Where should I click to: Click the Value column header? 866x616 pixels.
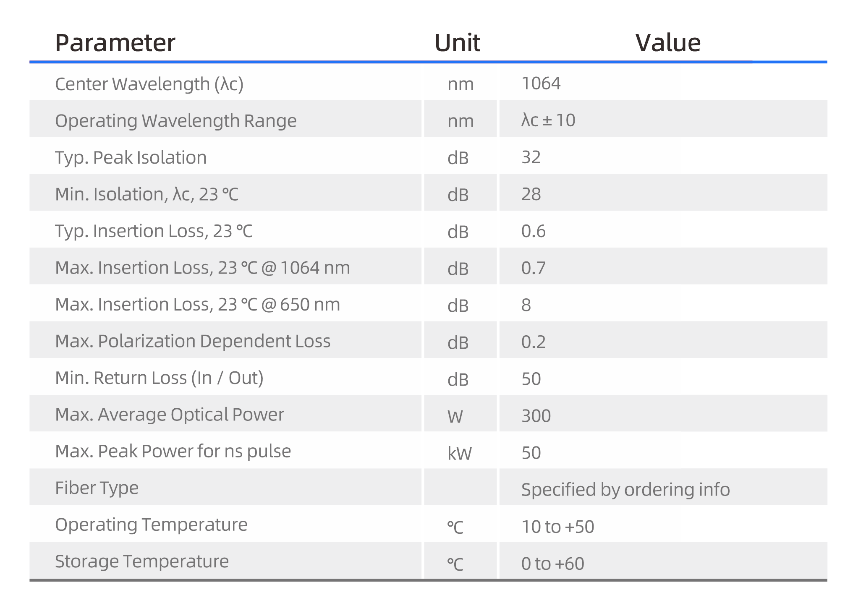coord(667,43)
